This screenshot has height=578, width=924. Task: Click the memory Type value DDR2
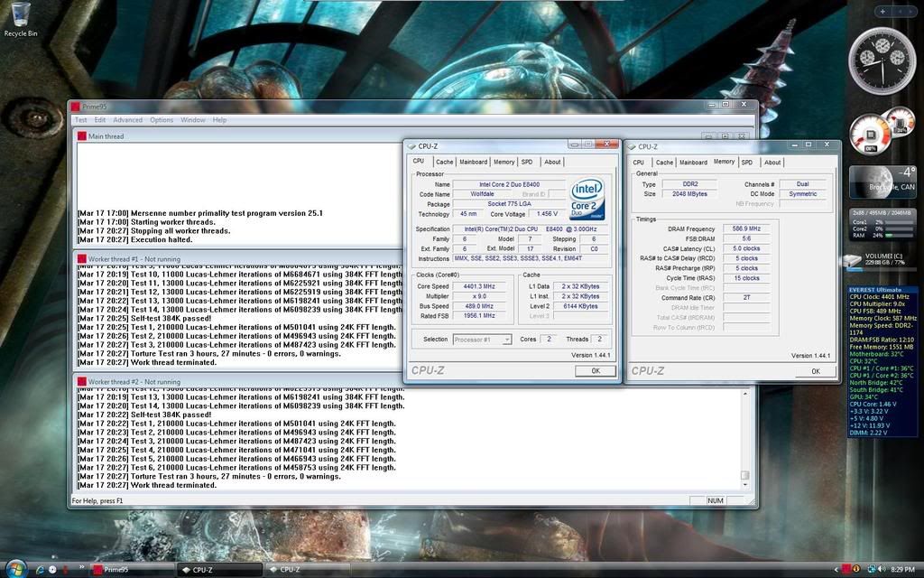pyautogui.click(x=690, y=184)
